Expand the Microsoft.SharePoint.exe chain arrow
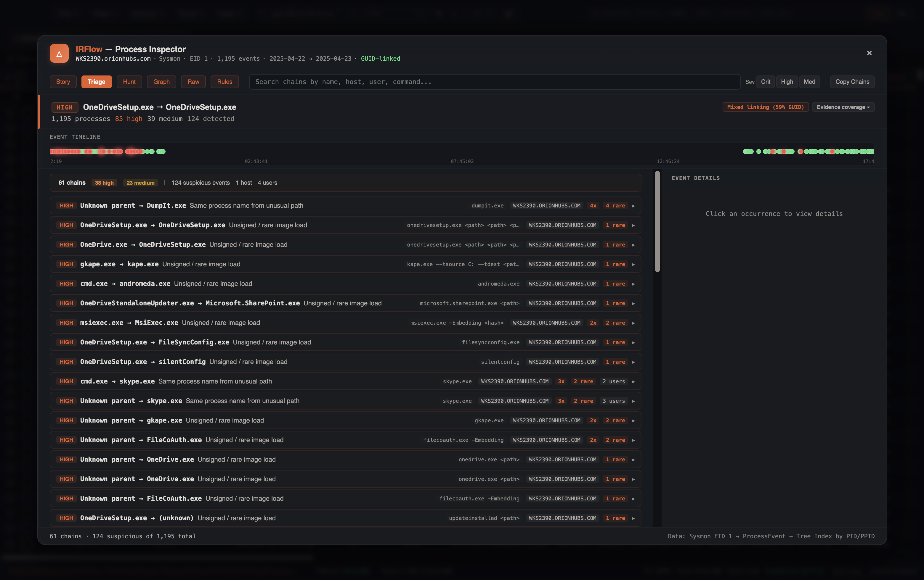Viewport: 924px width, 580px height. click(633, 304)
